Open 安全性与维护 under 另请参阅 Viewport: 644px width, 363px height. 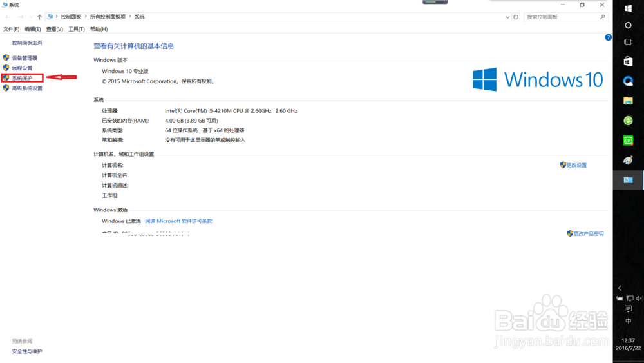(x=27, y=351)
